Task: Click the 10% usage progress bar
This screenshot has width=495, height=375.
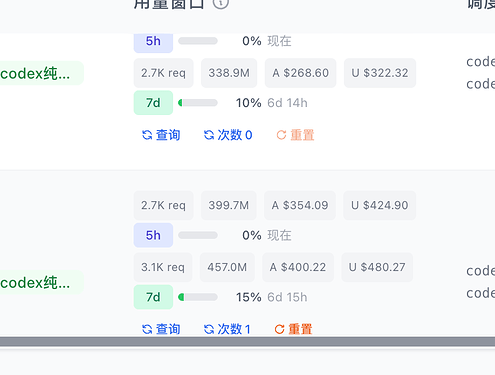Action: point(198,103)
